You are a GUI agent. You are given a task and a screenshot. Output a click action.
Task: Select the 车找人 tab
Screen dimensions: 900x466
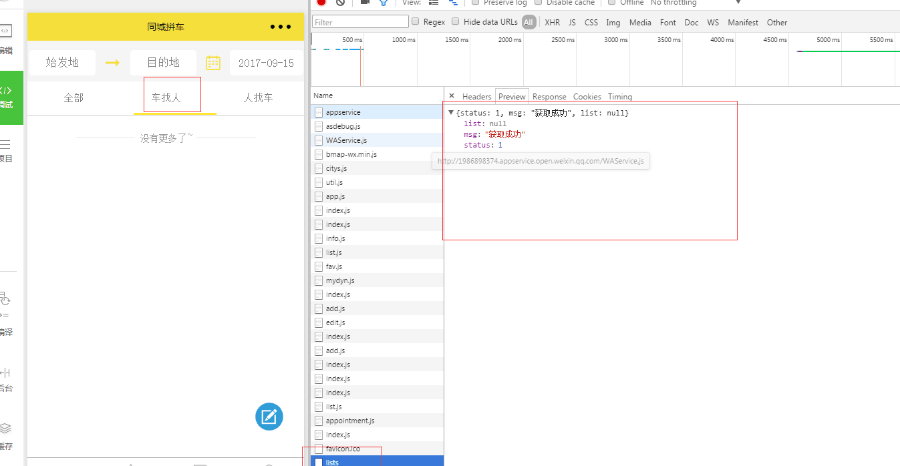click(166, 98)
